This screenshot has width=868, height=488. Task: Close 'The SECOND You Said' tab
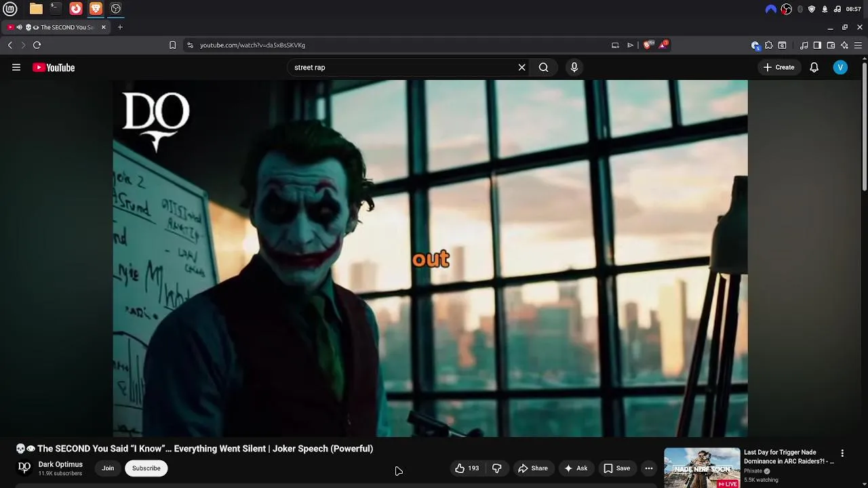104,27
